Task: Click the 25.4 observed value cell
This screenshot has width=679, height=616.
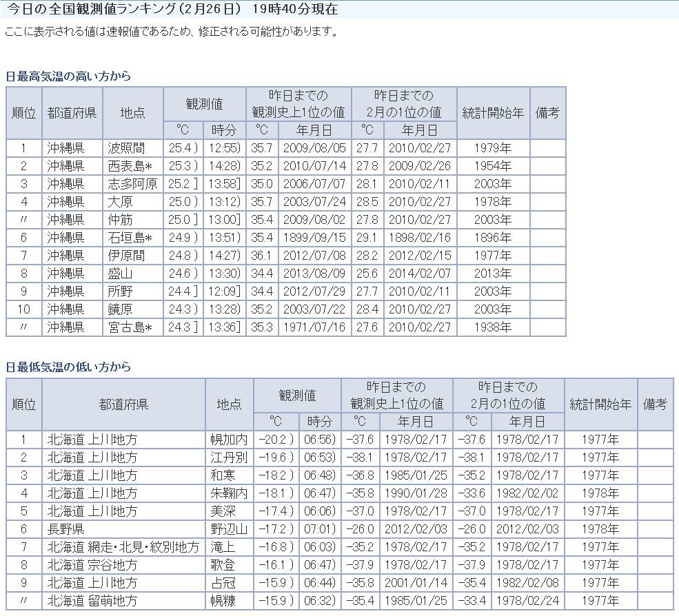Action: (183, 148)
